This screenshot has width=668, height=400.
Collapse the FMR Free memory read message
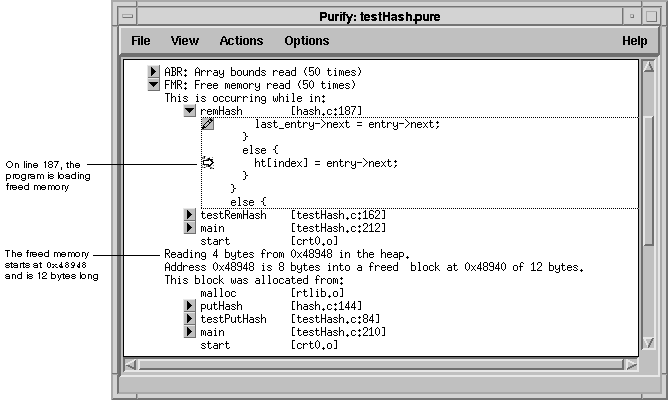coord(153,85)
